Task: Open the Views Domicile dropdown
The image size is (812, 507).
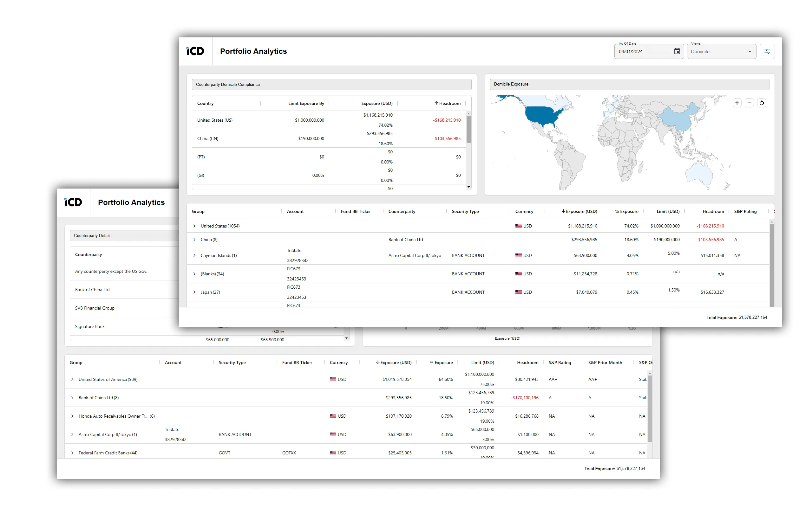Action: coord(721,51)
